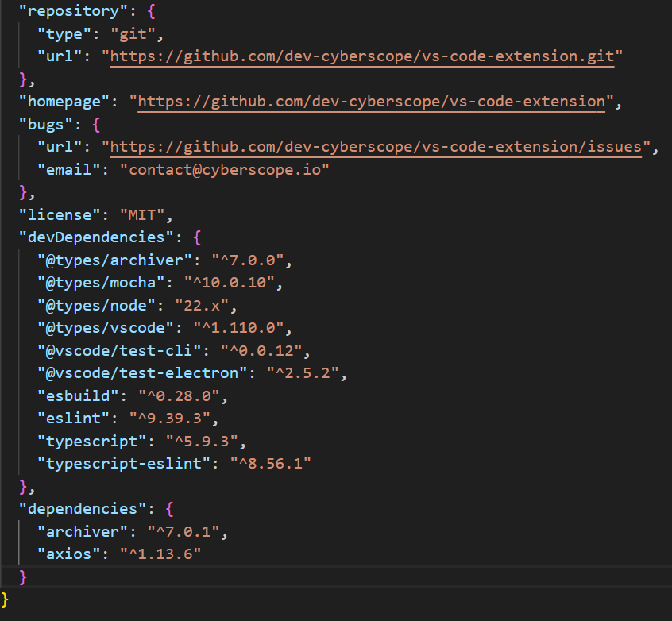Click the "^0.0.12" version value
Image resolution: width=672 pixels, height=621 pixels.
click(261, 350)
